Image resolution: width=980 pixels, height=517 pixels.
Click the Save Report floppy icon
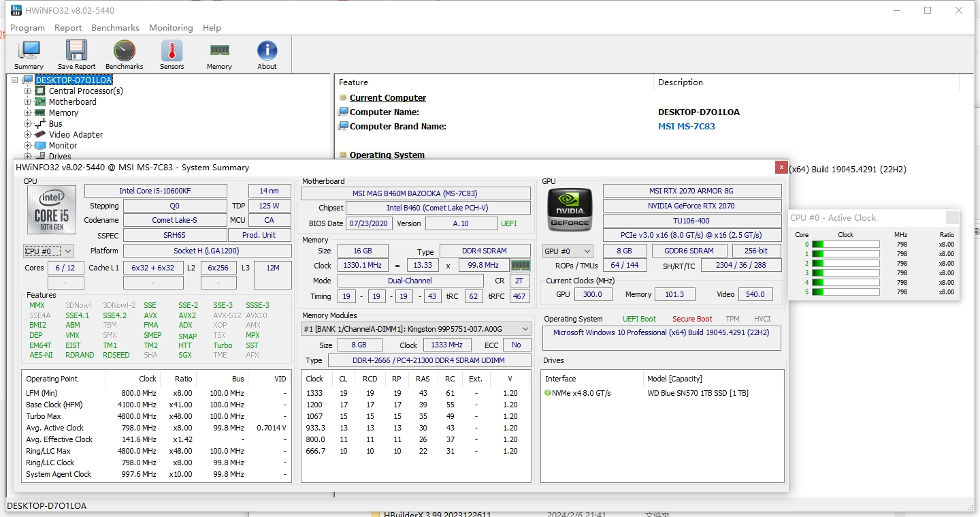[x=76, y=54]
